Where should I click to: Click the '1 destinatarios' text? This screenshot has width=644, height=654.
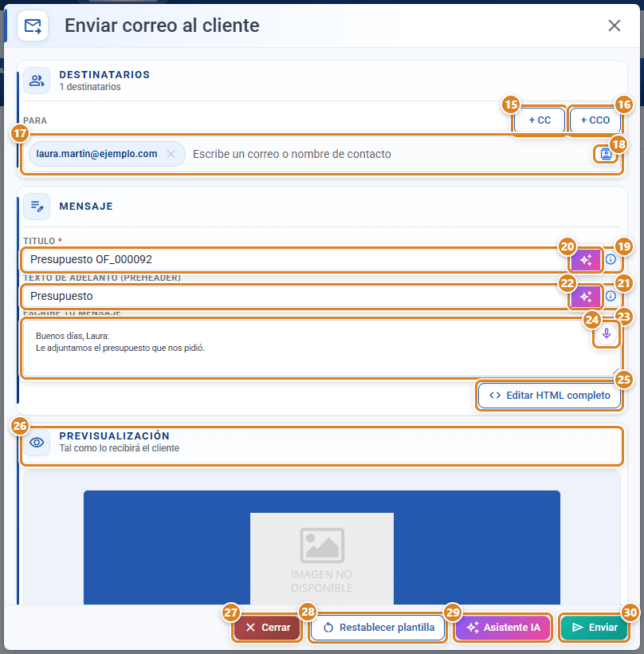90,87
